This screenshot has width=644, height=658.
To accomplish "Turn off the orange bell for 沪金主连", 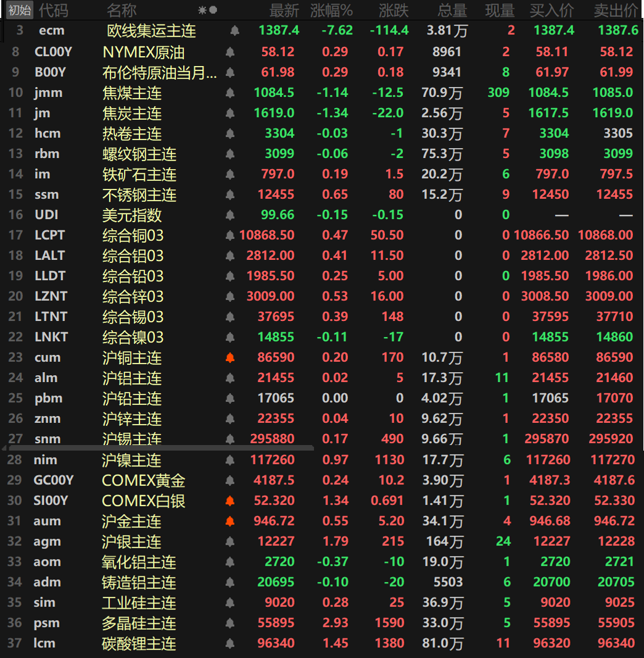I will tap(230, 522).
